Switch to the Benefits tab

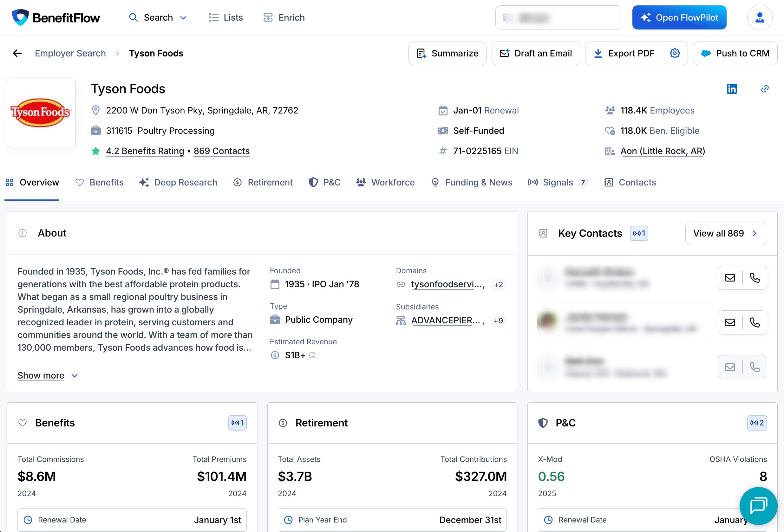click(100, 182)
